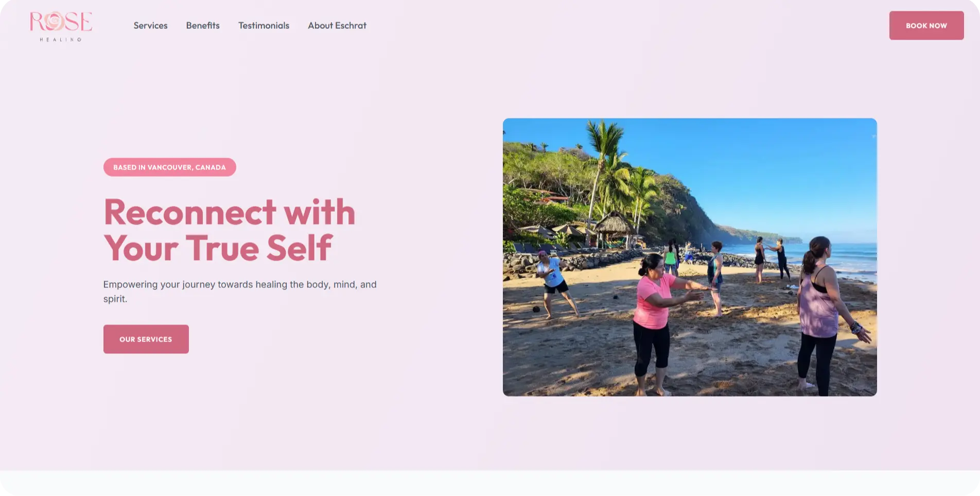Screen dimensions: 980x496
Task: Click the rose flower emblem in logo
Action: coord(54,21)
